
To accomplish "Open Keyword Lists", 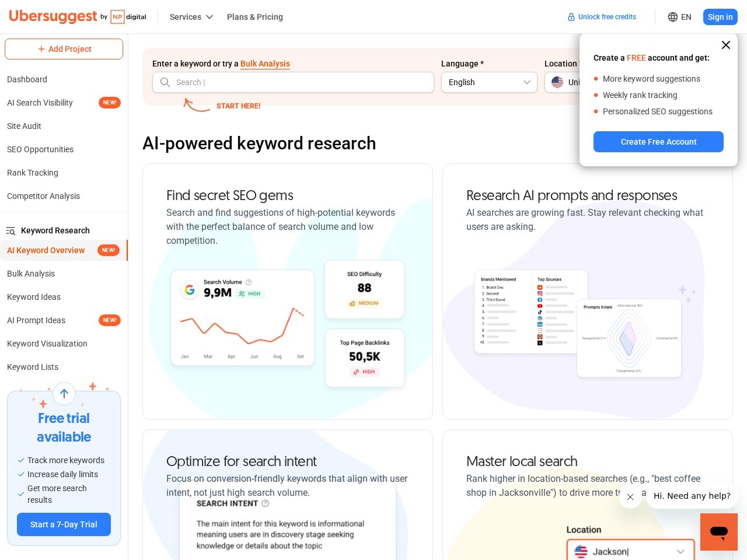I will pos(33,367).
